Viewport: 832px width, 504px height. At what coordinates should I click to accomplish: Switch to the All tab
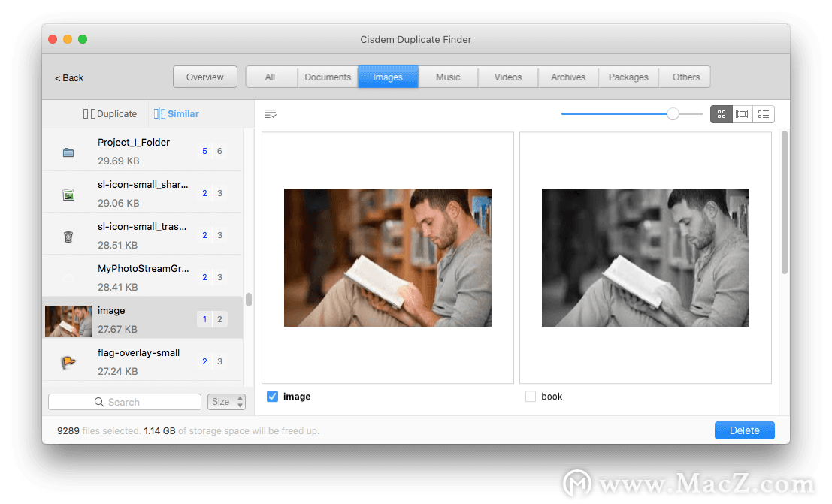270,77
